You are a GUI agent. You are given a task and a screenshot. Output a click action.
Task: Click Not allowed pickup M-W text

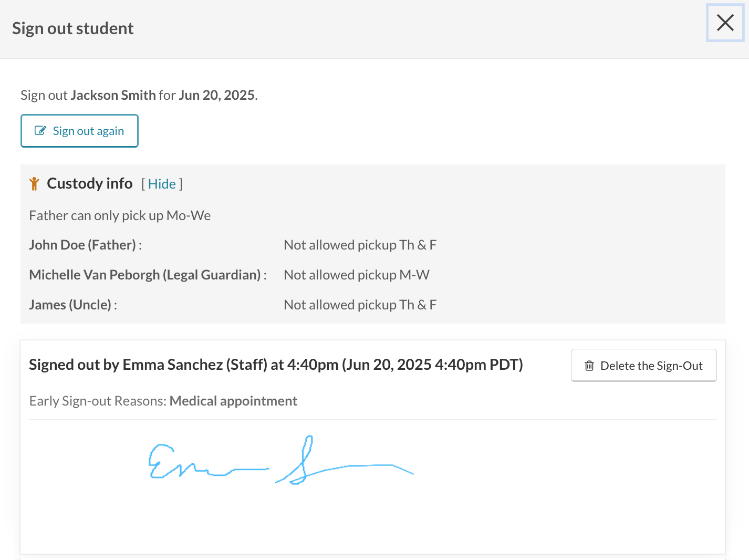click(x=357, y=275)
